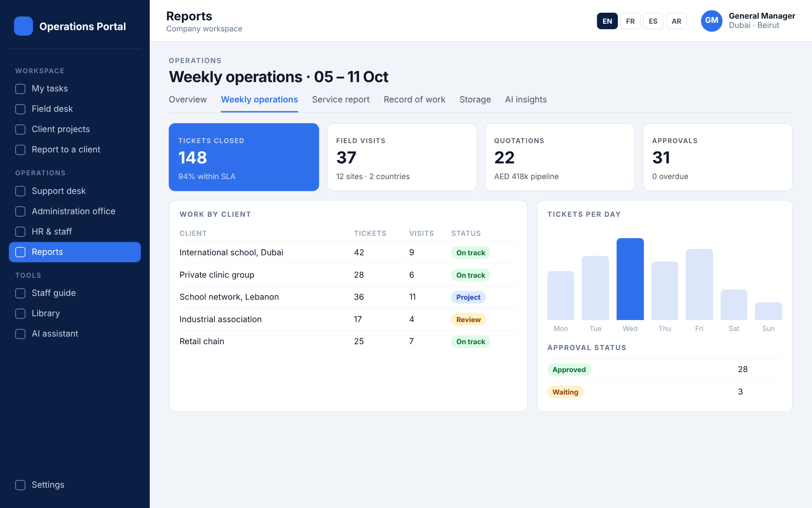
Task: Click the Operations Portal blue logo square
Action: pyautogui.click(x=23, y=26)
